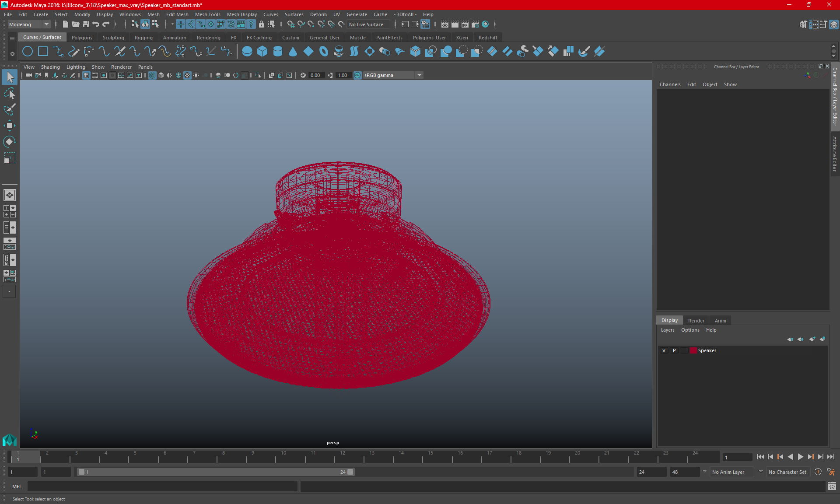Click the Render tab in Channel Box

695,320
